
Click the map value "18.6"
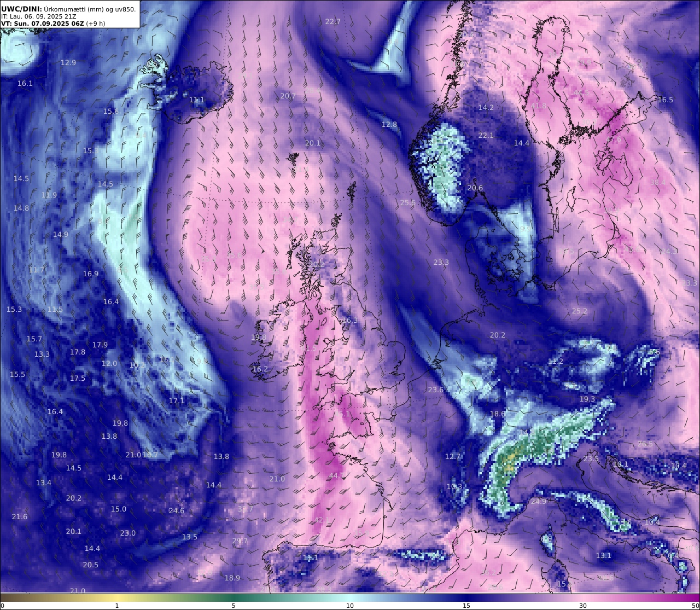point(498,414)
